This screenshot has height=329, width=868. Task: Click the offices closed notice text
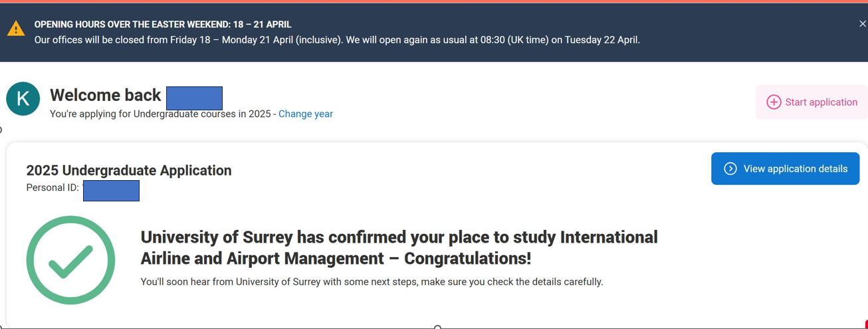pos(337,40)
